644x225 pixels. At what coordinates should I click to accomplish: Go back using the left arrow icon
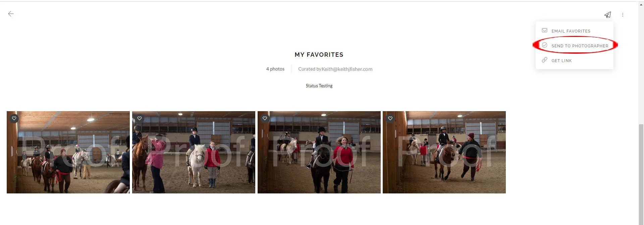tap(11, 14)
